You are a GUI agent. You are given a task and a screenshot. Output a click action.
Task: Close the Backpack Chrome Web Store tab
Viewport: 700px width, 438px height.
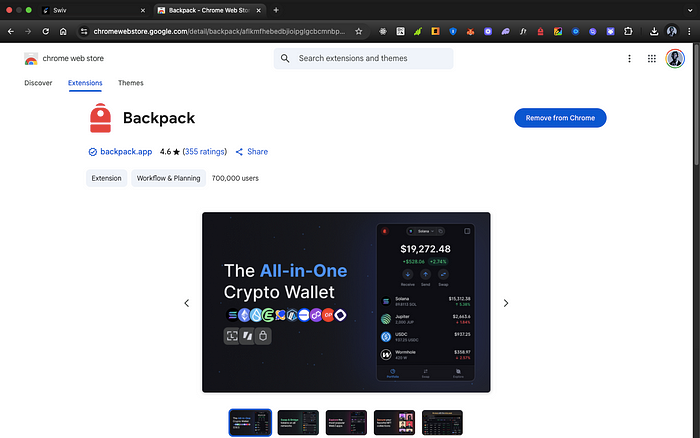258,10
